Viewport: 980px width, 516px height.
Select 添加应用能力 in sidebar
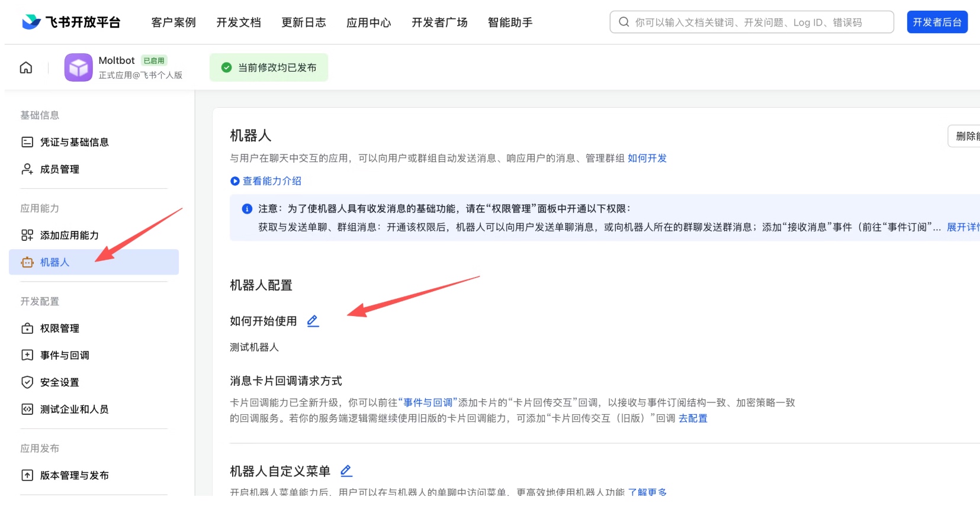point(69,236)
